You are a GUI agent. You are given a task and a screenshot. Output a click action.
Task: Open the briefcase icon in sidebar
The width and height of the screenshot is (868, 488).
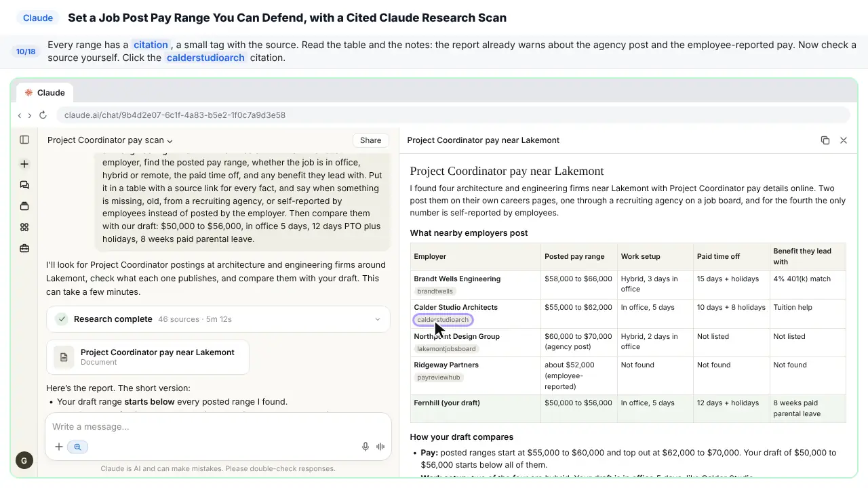(x=24, y=248)
